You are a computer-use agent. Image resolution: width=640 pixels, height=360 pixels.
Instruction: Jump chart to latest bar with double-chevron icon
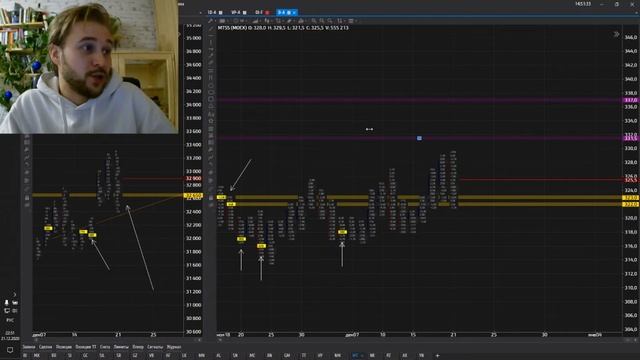click(x=616, y=34)
